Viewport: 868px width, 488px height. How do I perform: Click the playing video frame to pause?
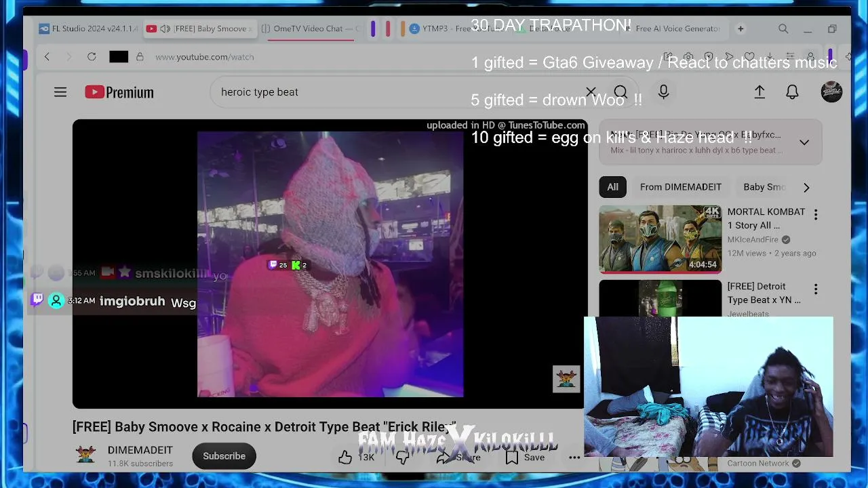pos(330,264)
